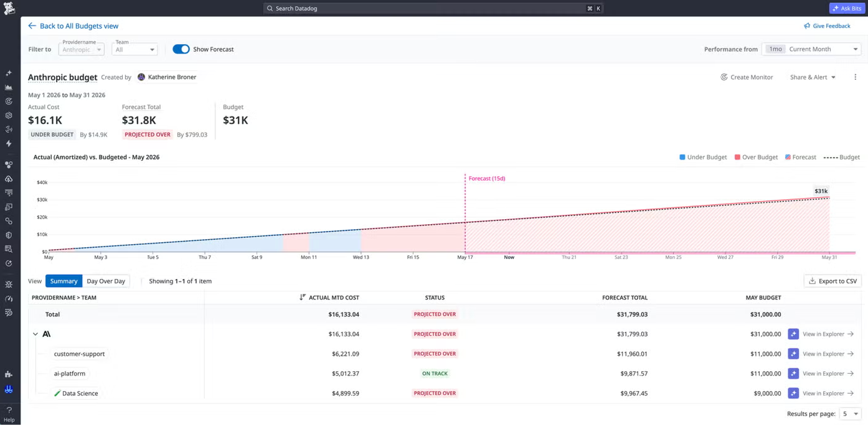Click sparkle icon in customer-support row
The height and width of the screenshot is (426, 868).
point(793,353)
